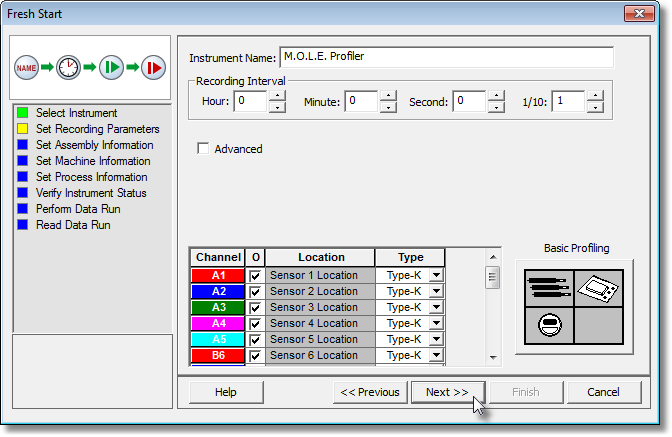Enable the Advanced checkbox
The height and width of the screenshot is (437, 672).
[203, 149]
